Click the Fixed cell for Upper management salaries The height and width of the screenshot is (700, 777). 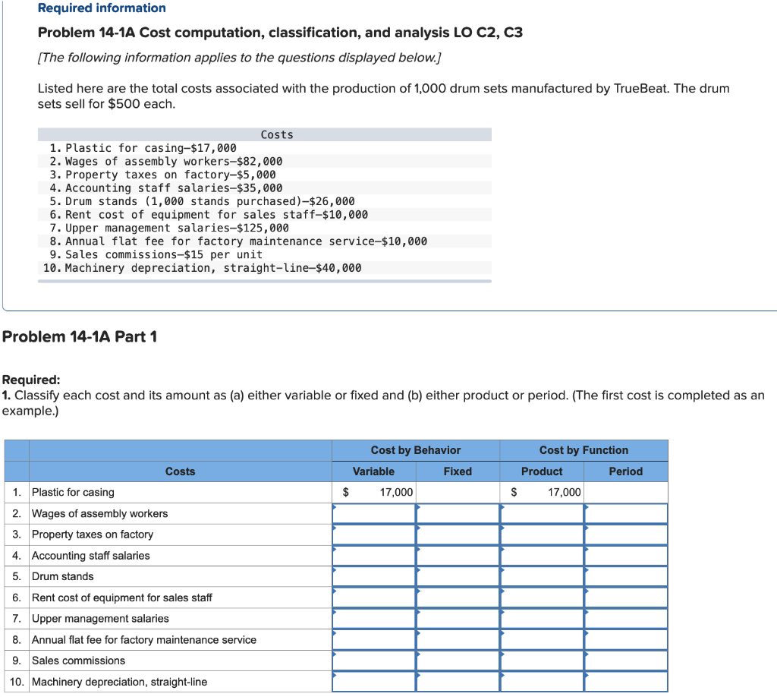click(458, 618)
